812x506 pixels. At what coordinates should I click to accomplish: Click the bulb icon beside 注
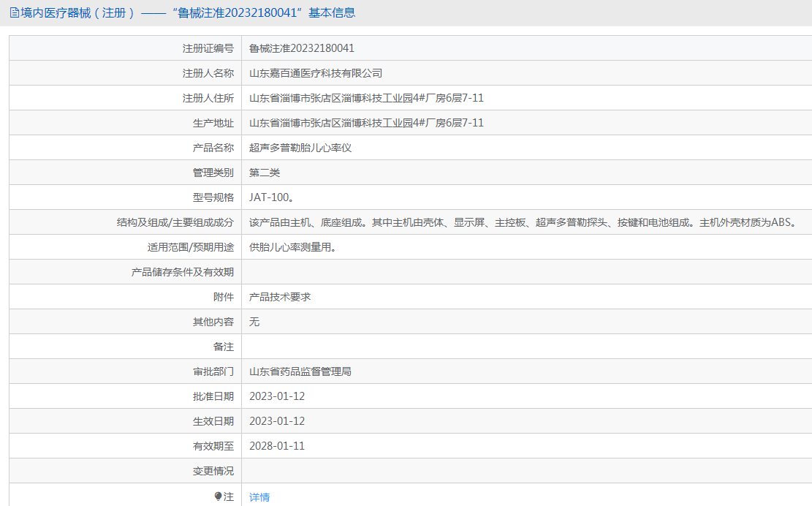[x=218, y=496]
